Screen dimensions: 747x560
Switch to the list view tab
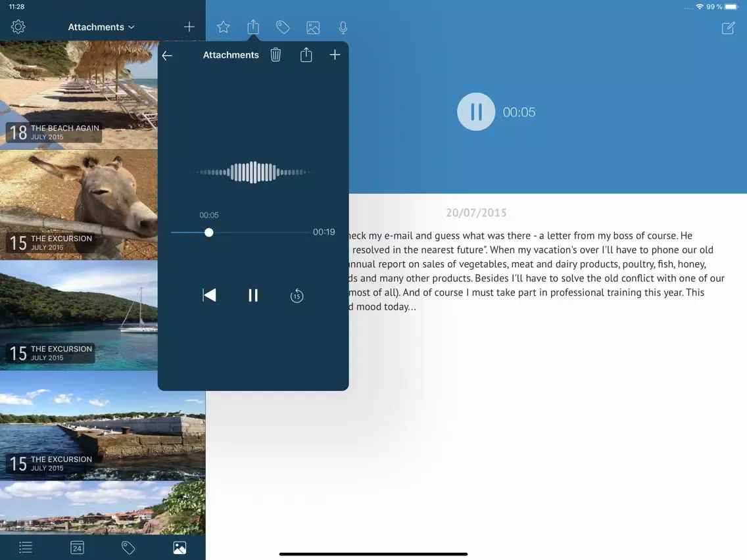[26, 548]
